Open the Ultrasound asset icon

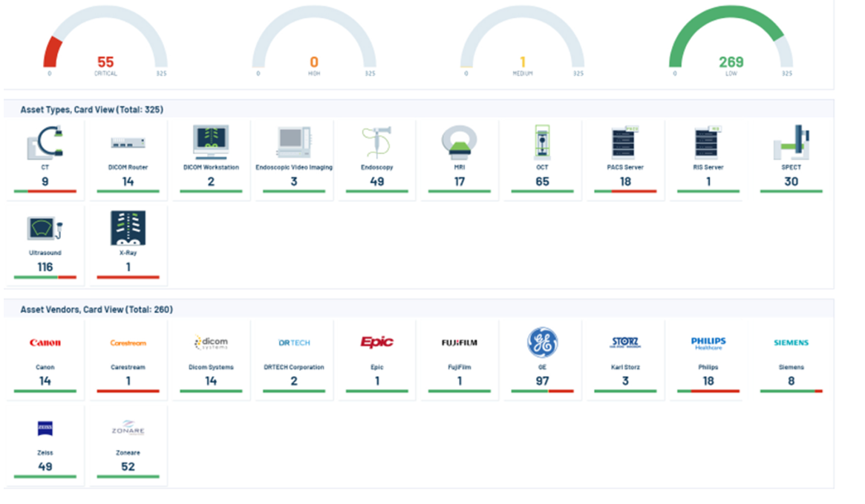[x=45, y=229]
